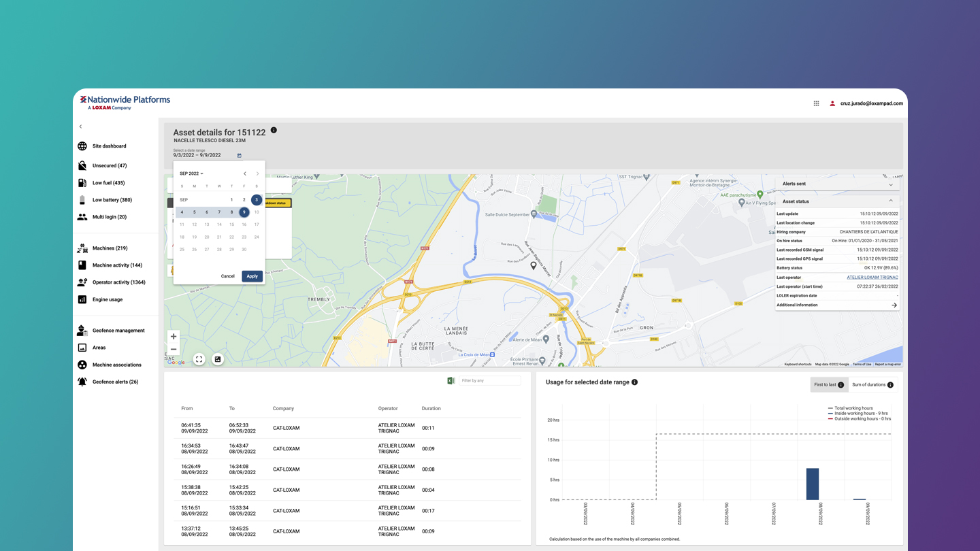Collapse the sidebar with the back chevron
The image size is (980, 551).
tap(80, 127)
